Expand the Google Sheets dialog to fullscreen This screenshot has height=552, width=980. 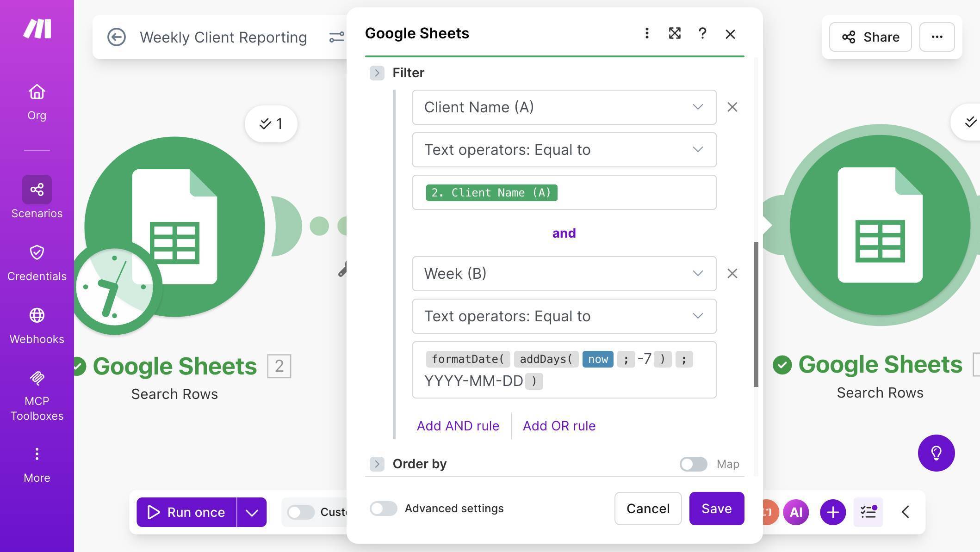(675, 33)
